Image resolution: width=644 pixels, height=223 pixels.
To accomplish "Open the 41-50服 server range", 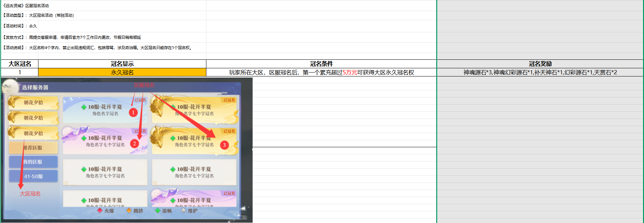I will coord(33,176).
